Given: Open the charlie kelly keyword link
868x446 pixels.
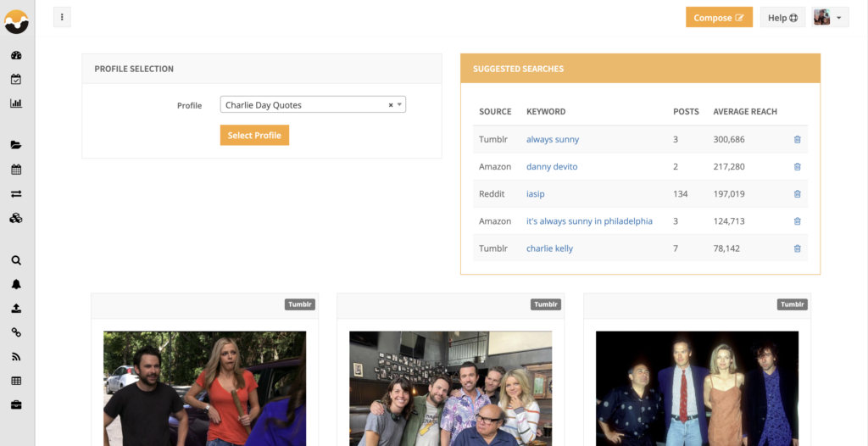Looking at the screenshot, I should pos(549,248).
